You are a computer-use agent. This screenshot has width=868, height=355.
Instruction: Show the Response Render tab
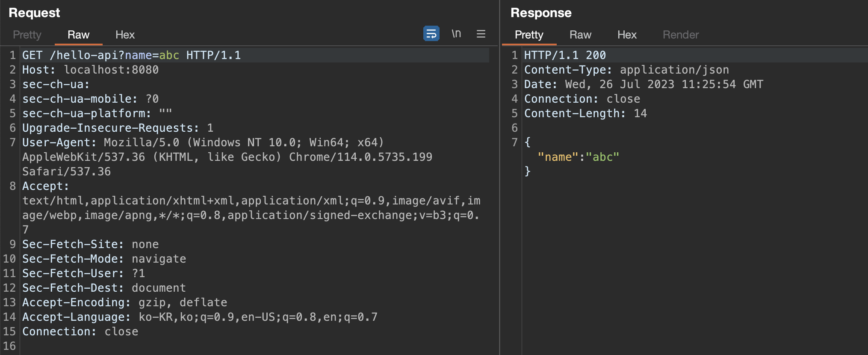click(681, 35)
